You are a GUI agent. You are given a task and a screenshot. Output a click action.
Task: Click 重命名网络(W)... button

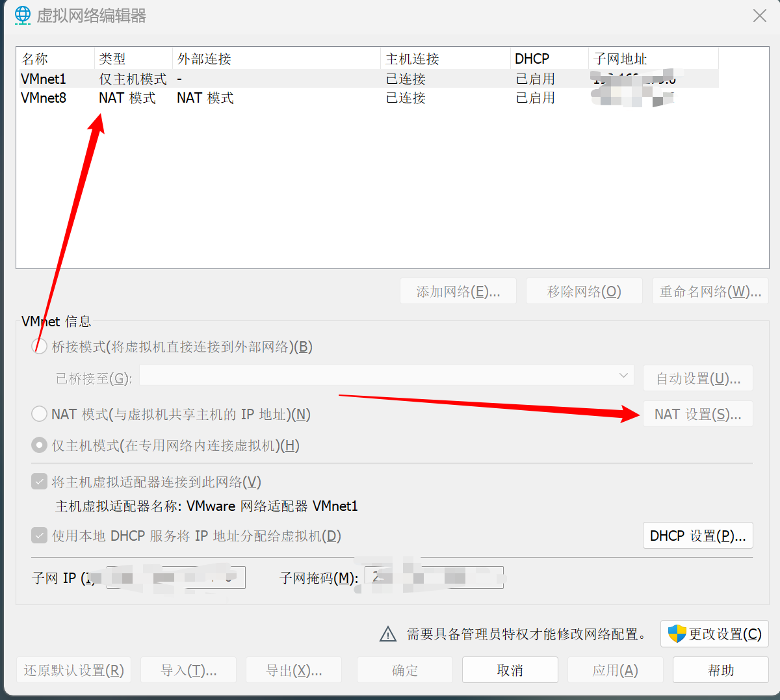pos(710,291)
